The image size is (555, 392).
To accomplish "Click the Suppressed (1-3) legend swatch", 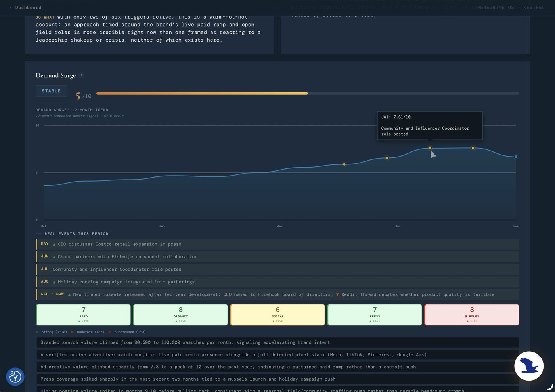I will coord(110,332).
